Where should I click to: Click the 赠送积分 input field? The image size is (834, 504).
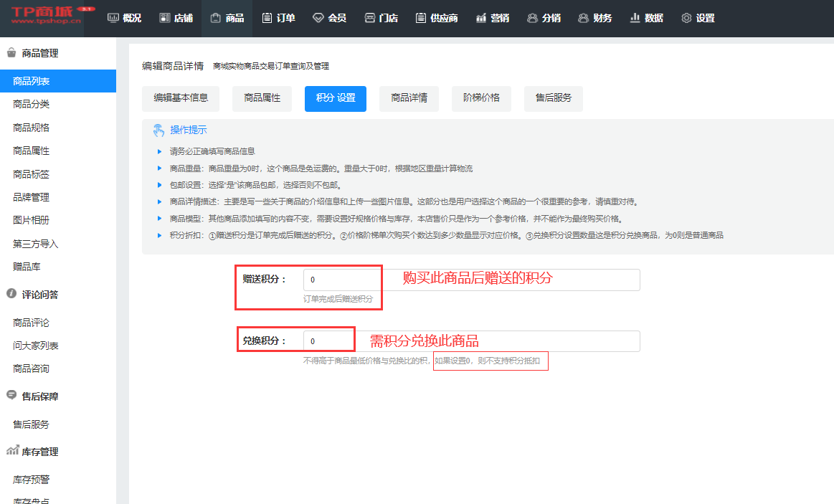pyautogui.click(x=470, y=280)
